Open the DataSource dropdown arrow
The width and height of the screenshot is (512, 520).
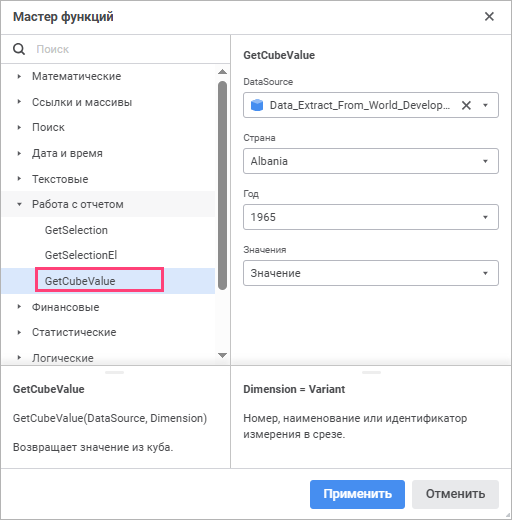(x=485, y=105)
